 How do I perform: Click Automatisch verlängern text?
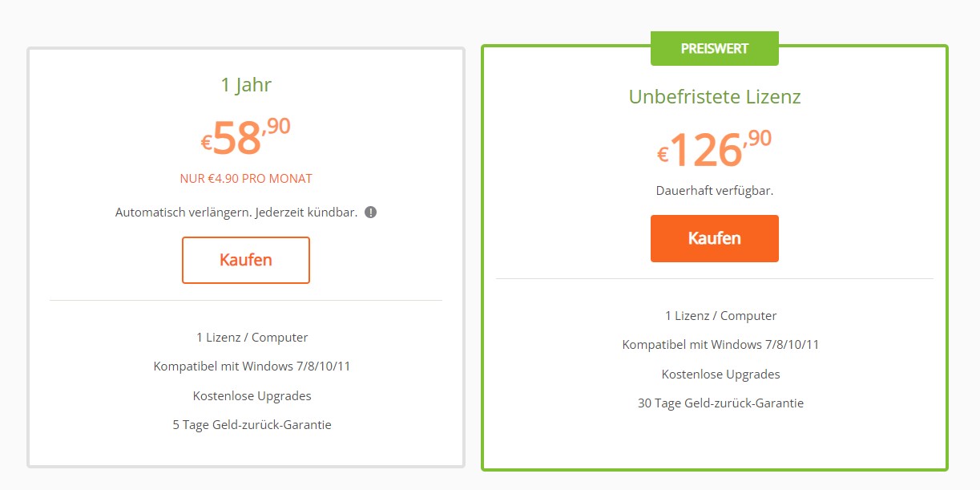183,213
